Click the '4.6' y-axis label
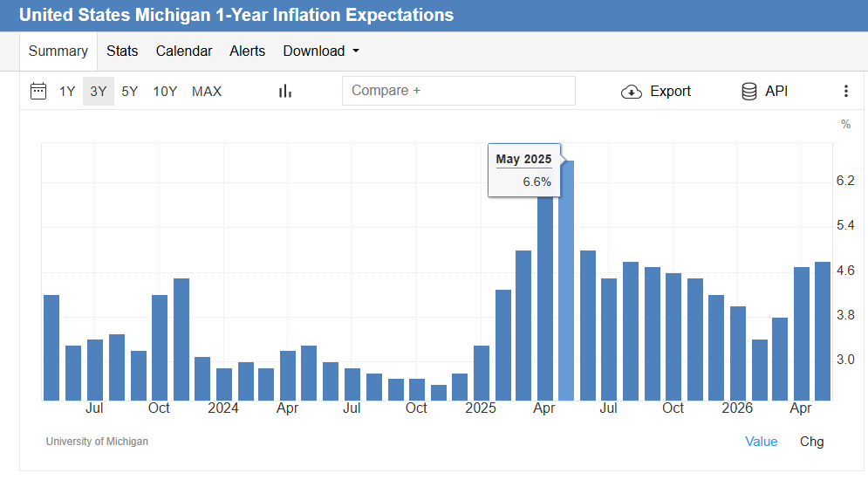This screenshot has height=487, width=868. pos(845,271)
